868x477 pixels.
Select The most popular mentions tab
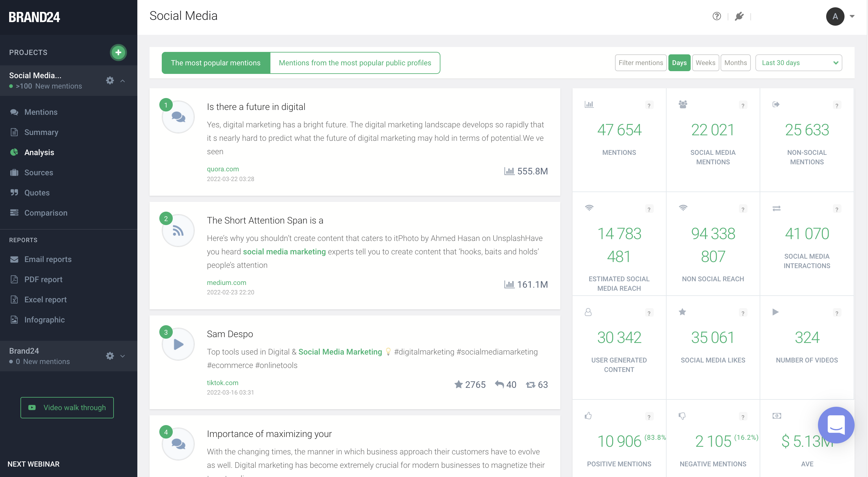(216, 63)
